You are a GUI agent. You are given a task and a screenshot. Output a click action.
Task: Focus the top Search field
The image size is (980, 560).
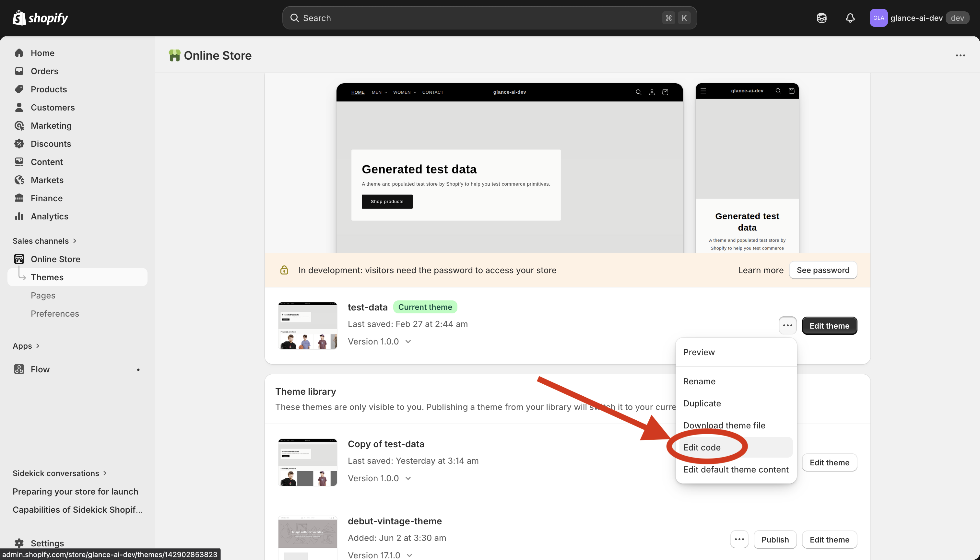pyautogui.click(x=489, y=18)
